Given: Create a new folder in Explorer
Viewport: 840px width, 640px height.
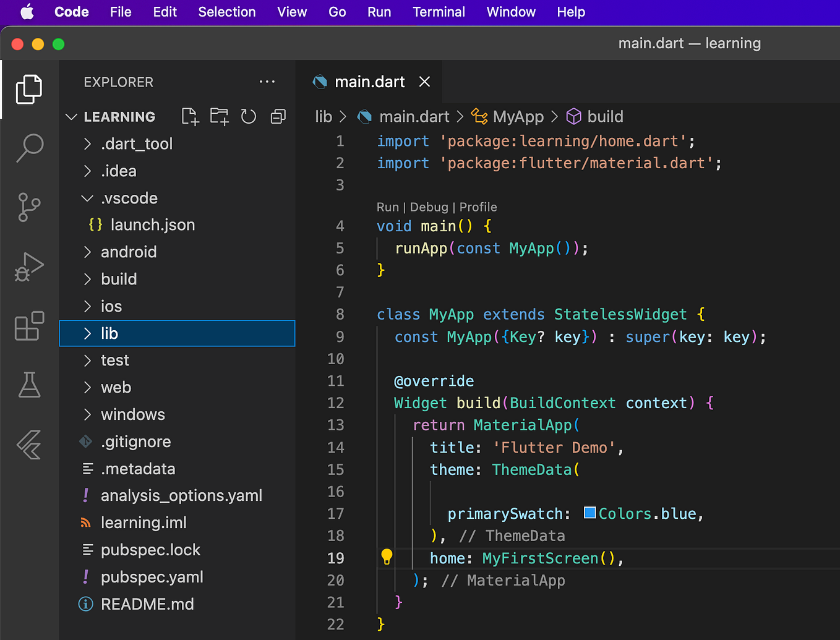Looking at the screenshot, I should click(219, 116).
